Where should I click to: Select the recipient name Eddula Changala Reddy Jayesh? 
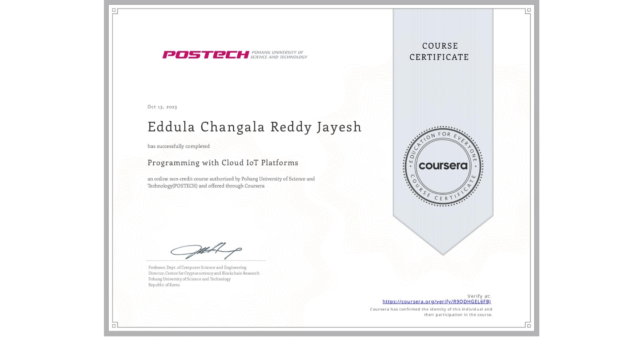pos(254,127)
